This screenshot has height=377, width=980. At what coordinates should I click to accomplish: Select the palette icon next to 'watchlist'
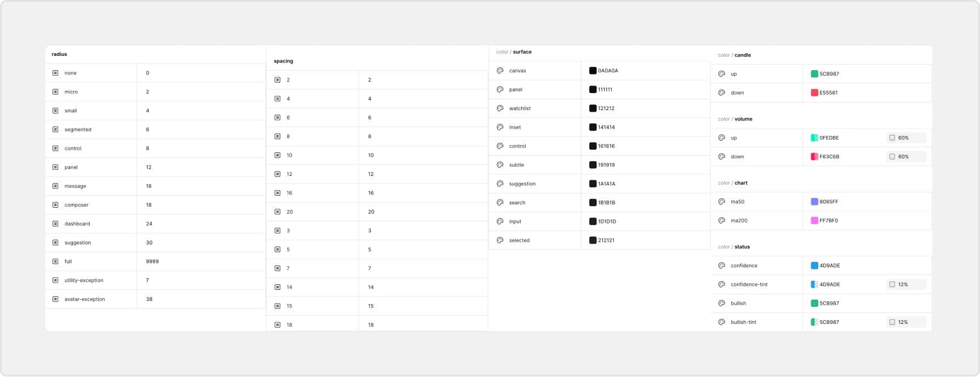pyautogui.click(x=500, y=108)
